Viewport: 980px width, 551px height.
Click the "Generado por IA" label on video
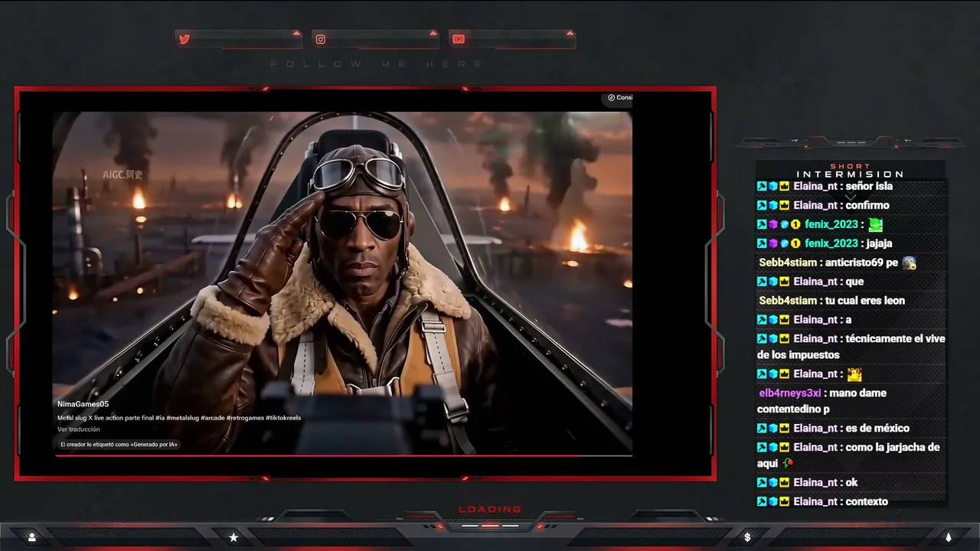(119, 444)
